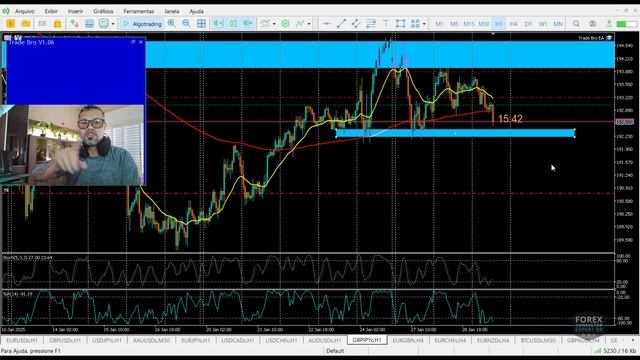Screen dimensions: 640x360
Task: Click the 5230 / 16 Kb status entry
Action: click(x=616, y=351)
